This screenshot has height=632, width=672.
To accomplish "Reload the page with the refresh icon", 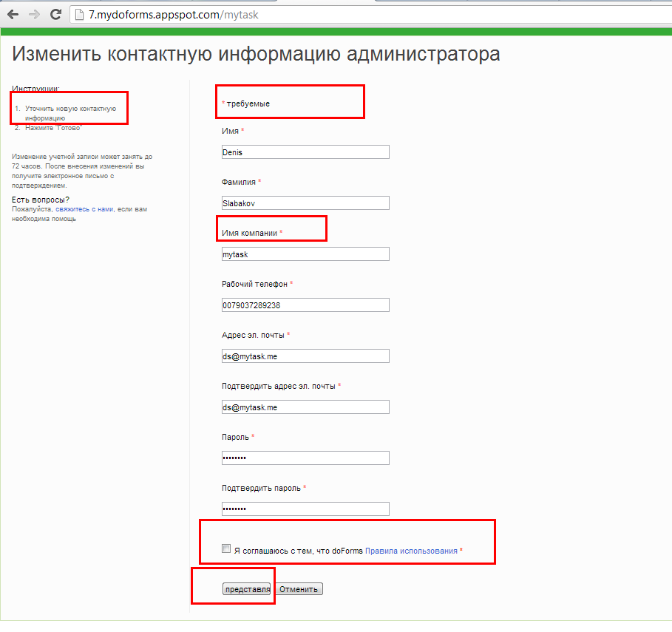I will point(55,14).
